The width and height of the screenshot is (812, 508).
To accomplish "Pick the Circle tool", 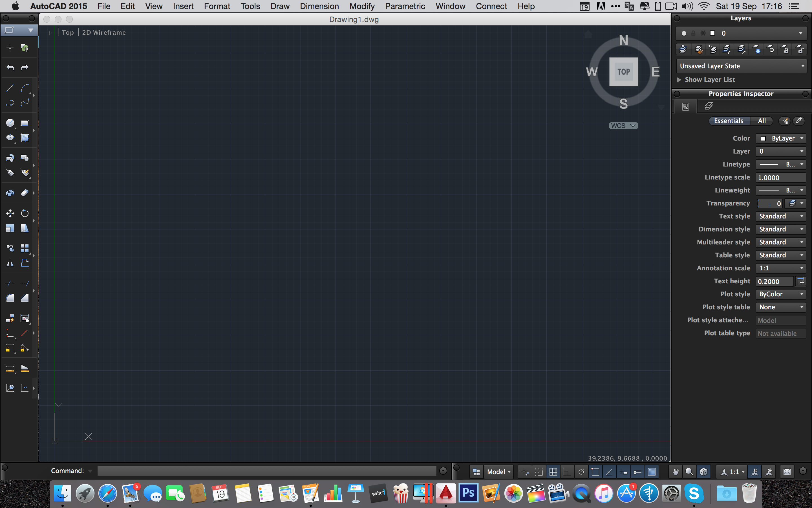I will point(10,123).
